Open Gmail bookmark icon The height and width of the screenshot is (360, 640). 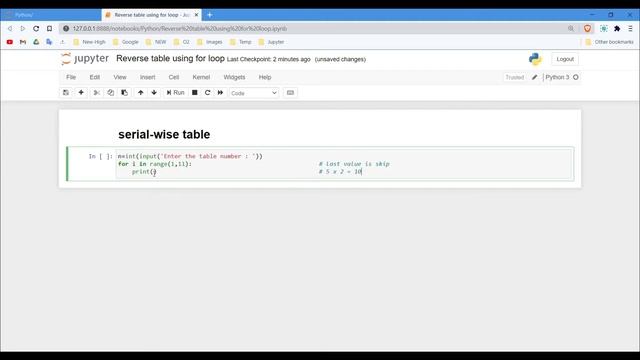(23, 42)
